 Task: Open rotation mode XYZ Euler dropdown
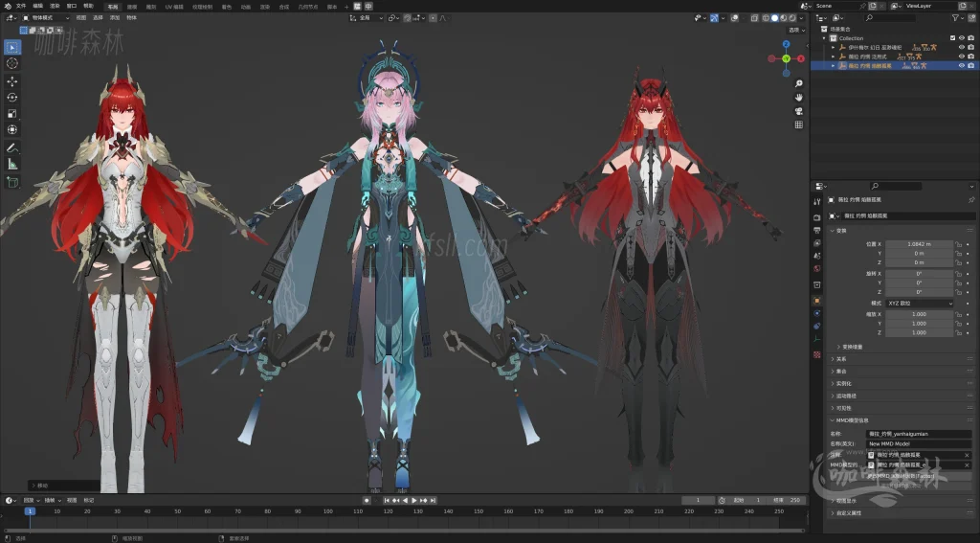[x=920, y=304]
